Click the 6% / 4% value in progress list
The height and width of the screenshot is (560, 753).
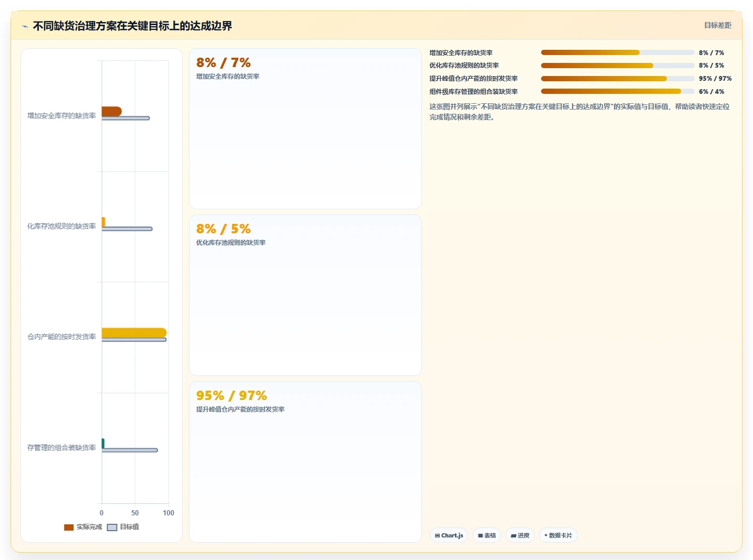712,92
